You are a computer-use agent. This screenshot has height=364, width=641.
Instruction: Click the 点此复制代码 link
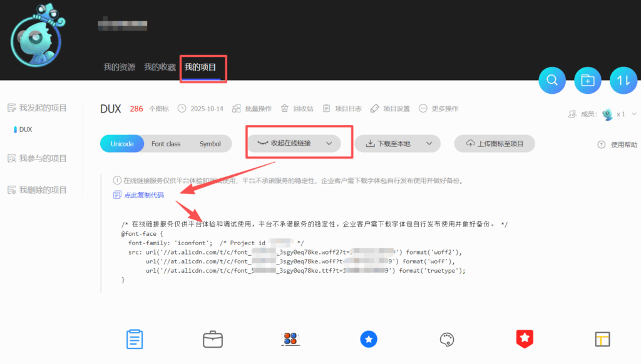pyautogui.click(x=143, y=195)
